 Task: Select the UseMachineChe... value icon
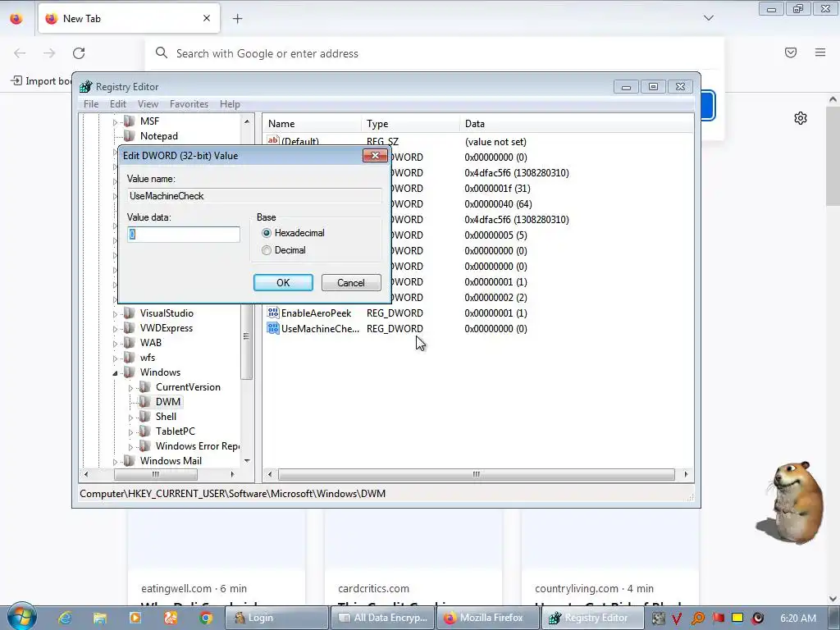pos(273,328)
